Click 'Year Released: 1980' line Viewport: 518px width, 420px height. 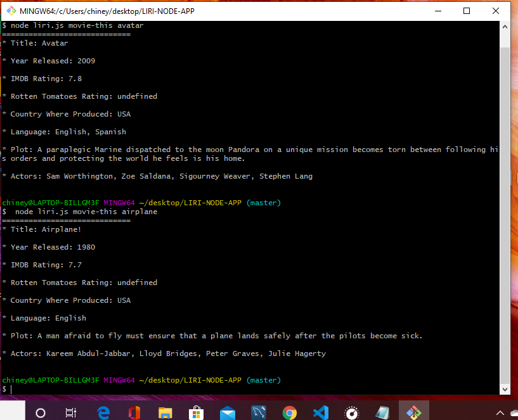pos(49,247)
